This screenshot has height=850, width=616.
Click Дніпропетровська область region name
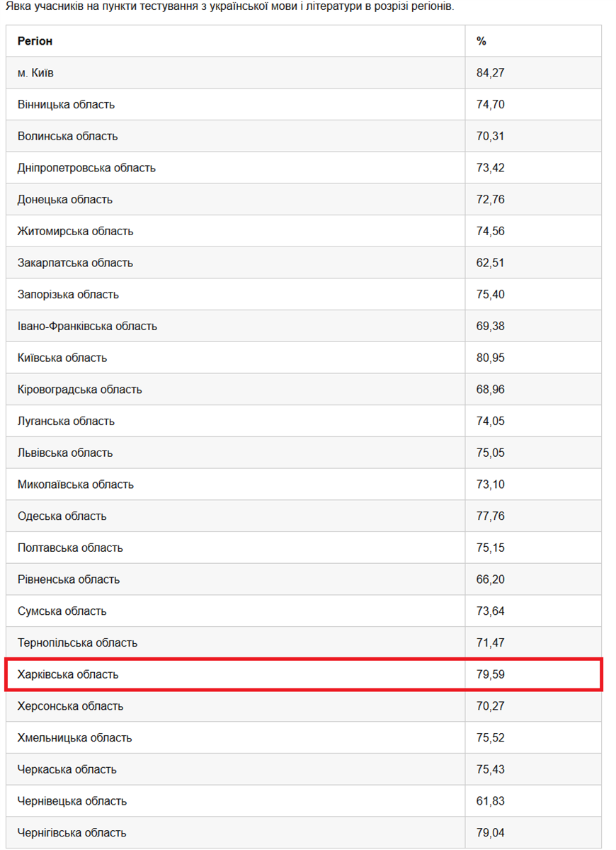click(x=86, y=168)
